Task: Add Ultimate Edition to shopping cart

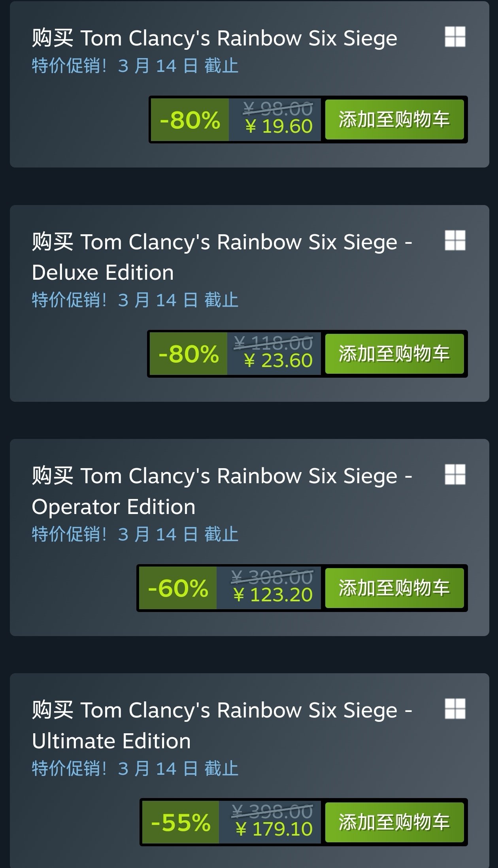Action: tap(394, 822)
